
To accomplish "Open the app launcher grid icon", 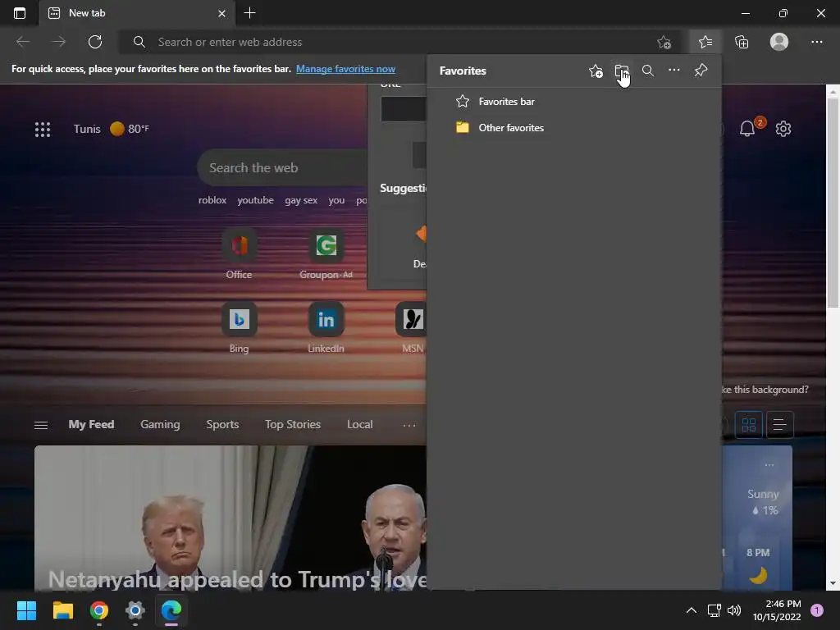I will point(43,129).
